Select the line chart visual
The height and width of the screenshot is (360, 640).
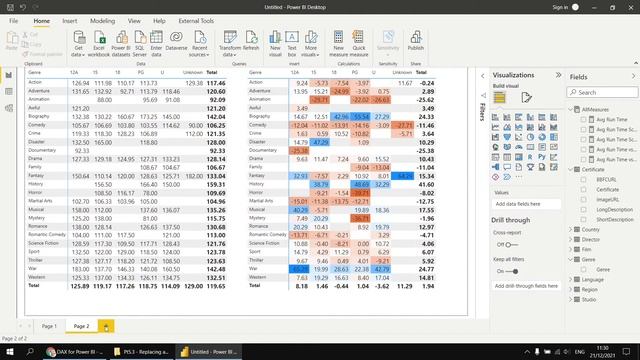pos(495,127)
